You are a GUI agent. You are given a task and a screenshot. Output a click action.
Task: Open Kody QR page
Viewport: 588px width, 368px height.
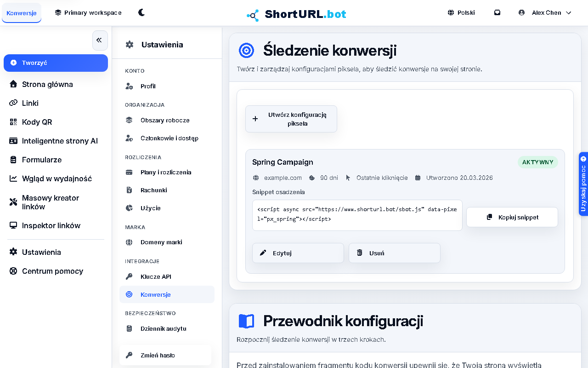[56, 122]
